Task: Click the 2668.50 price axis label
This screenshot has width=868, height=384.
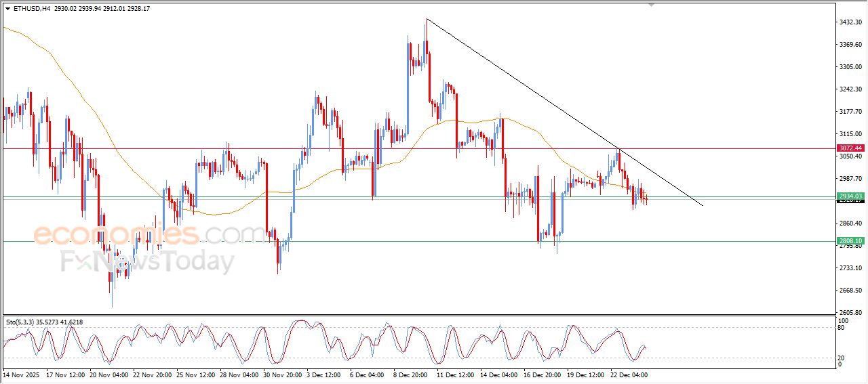Action: click(x=850, y=291)
